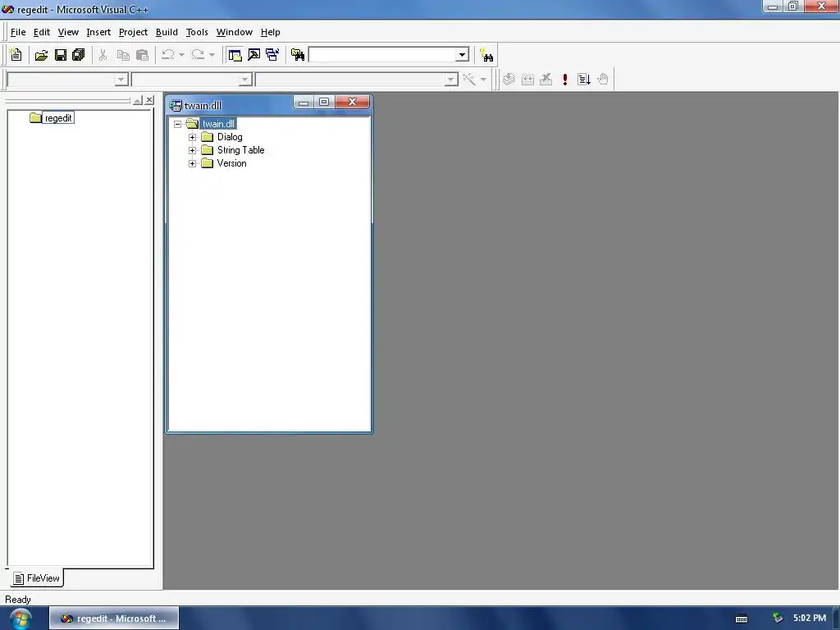840x630 pixels.
Task: Click the regedit taskbar button
Action: point(114,619)
